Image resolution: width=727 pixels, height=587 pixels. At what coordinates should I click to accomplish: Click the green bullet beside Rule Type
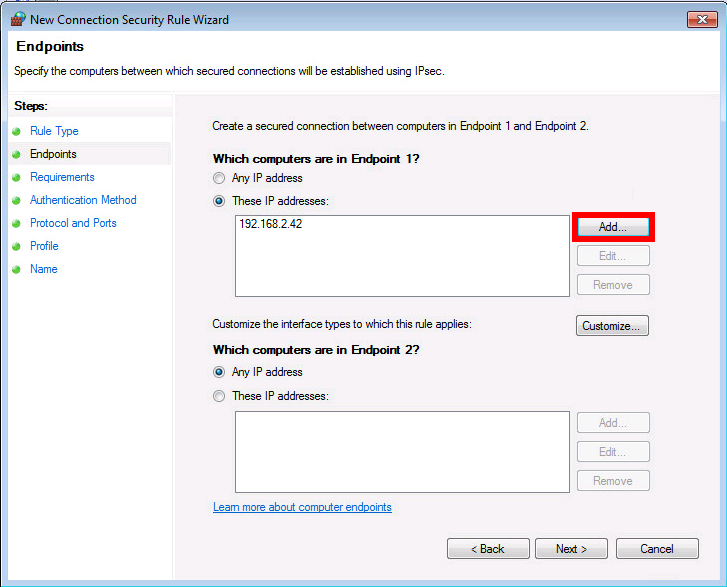17,132
